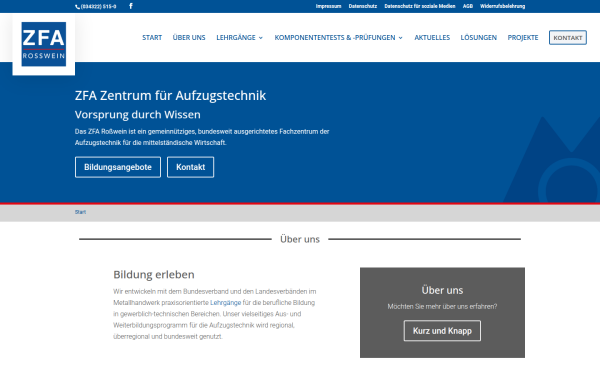Click the Über uns section divider title
Screen dimensions: 600x375
(300, 239)
